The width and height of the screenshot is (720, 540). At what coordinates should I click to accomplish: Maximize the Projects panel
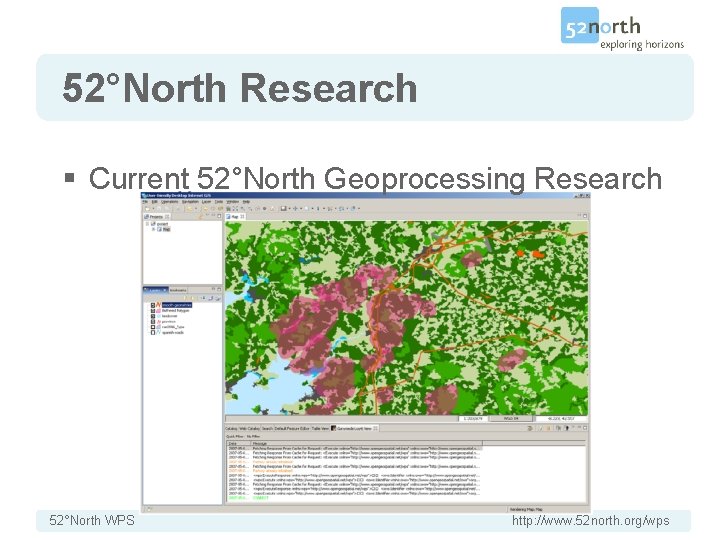pyautogui.click(x=219, y=216)
